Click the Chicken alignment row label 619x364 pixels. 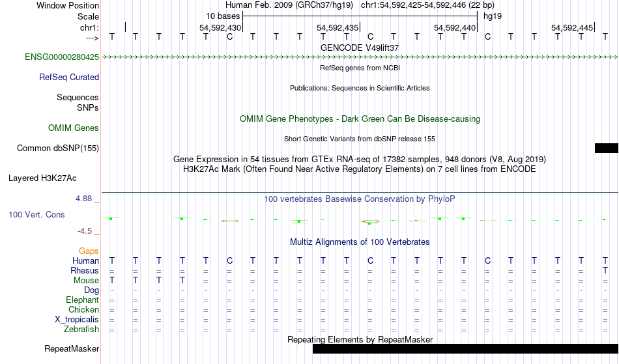(83, 310)
